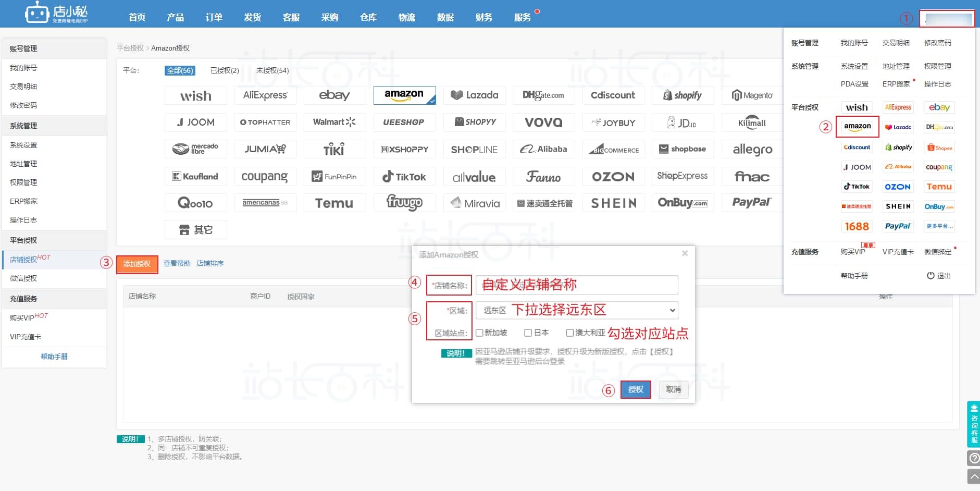Filter platforms by 未授权(54) tab

(272, 71)
